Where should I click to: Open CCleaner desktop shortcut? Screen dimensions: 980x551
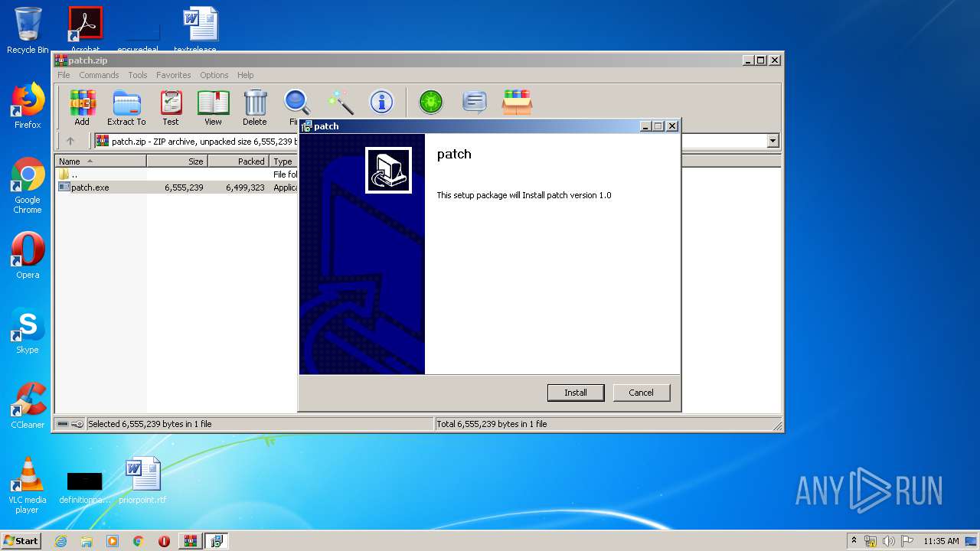tap(28, 406)
